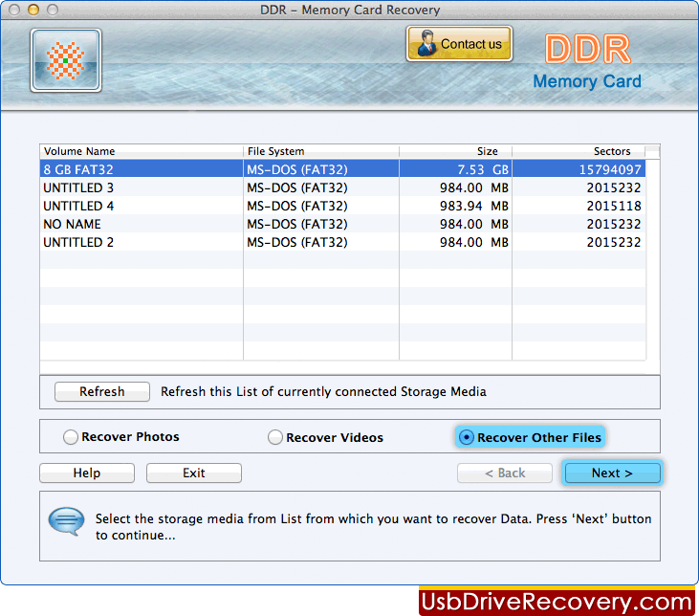
Task: Select the UNTITLED 4 volume
Action: [342, 206]
